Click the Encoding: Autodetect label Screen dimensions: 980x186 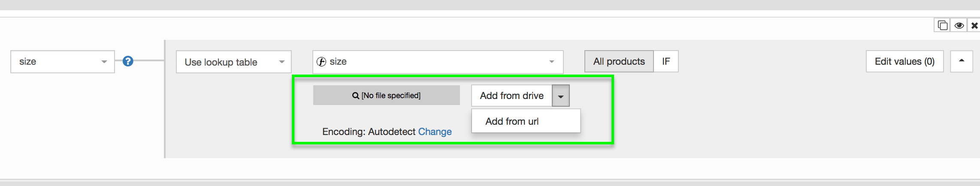point(369,132)
